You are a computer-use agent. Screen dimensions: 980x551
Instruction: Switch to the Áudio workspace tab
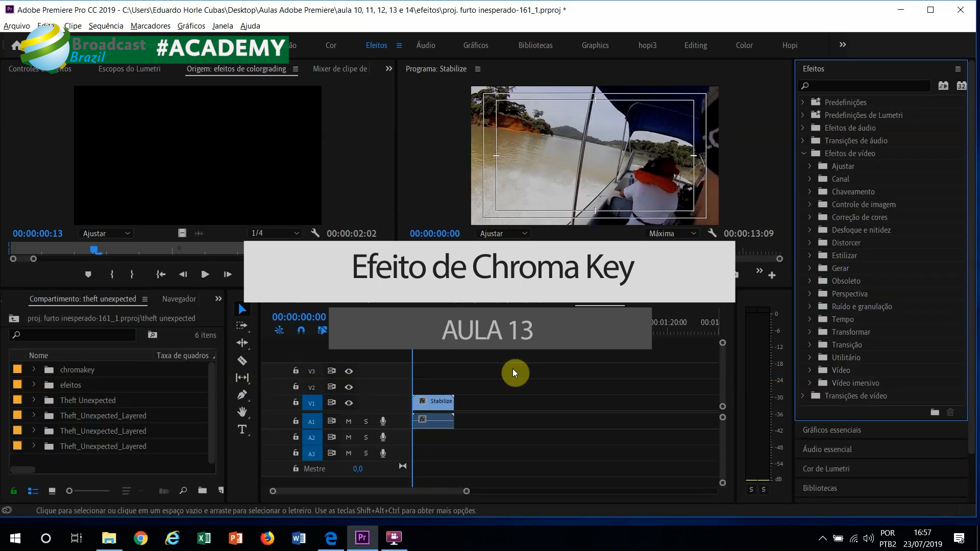coord(426,45)
